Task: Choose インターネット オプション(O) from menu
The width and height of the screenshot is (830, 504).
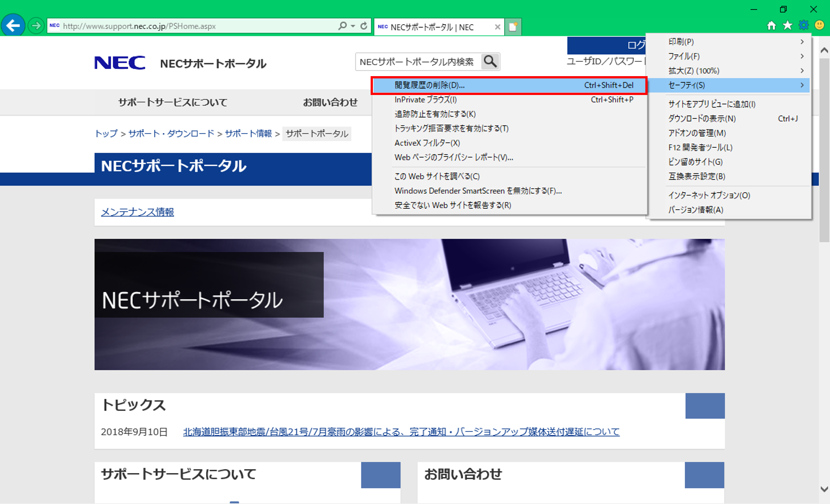Action: (709, 195)
